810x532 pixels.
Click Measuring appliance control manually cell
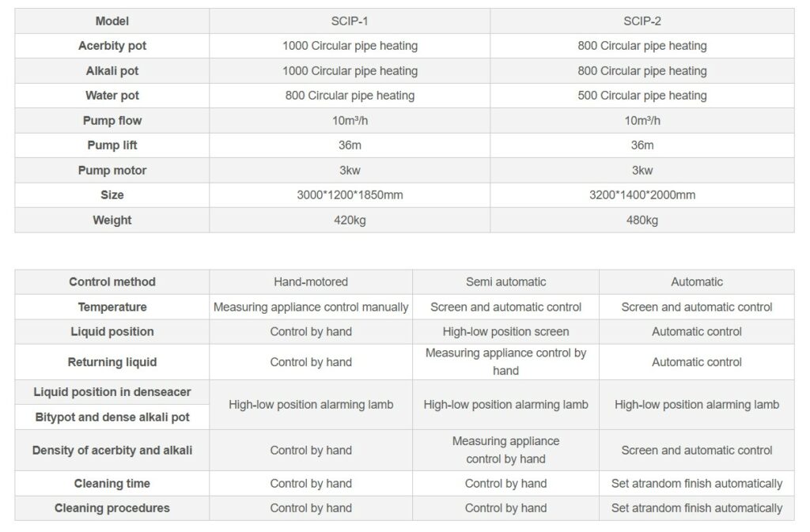pos(311,307)
